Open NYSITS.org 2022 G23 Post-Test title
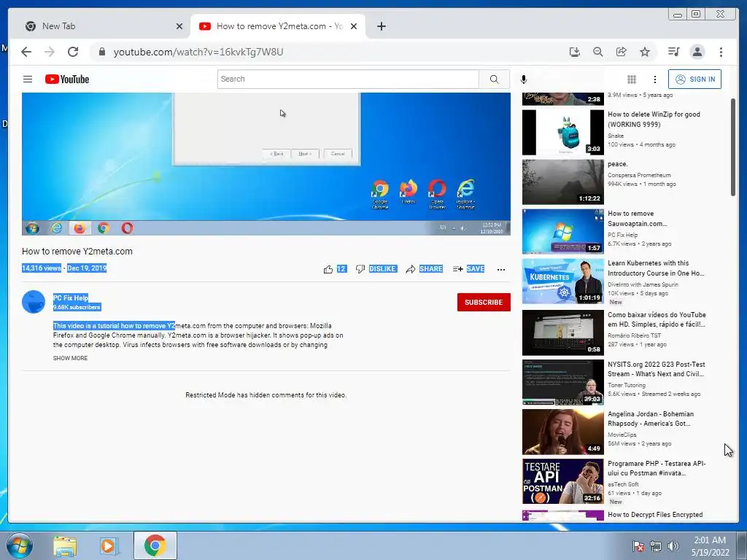 pos(657,369)
